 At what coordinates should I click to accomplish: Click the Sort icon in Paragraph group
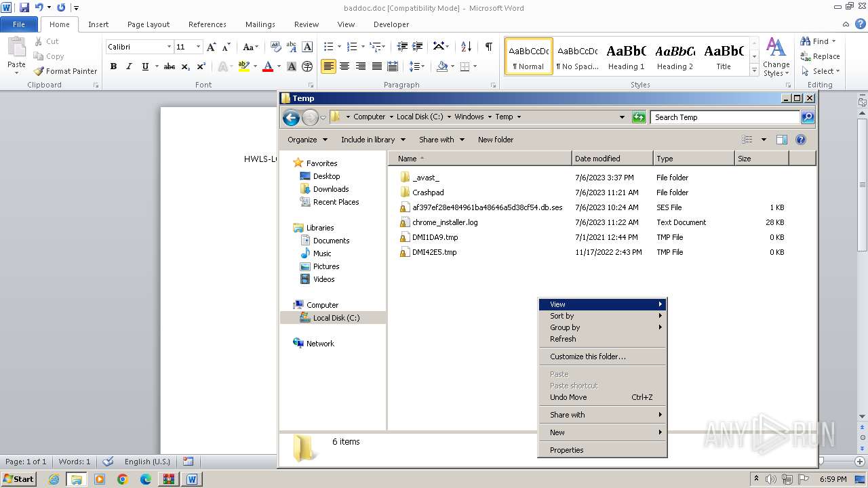tap(466, 47)
